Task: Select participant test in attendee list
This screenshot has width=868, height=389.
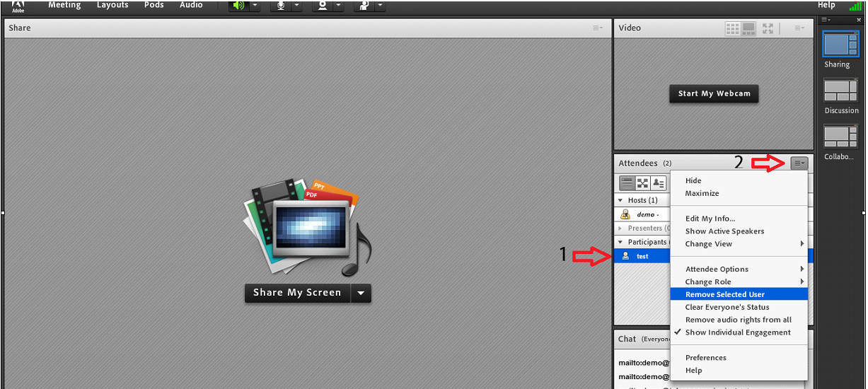Action: [x=642, y=256]
